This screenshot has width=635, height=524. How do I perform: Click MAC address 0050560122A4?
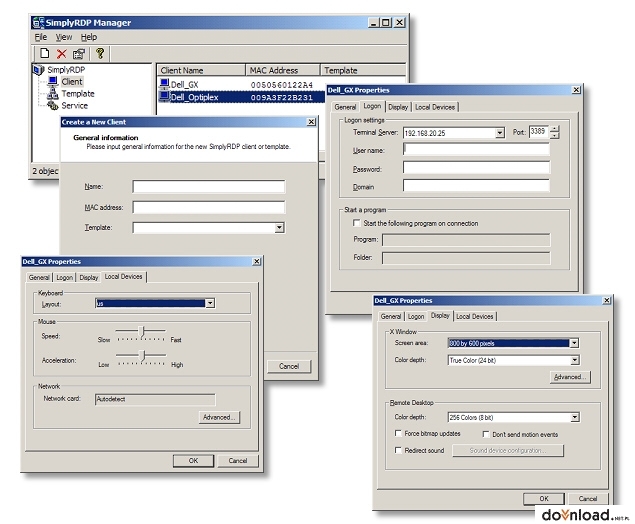[x=282, y=85]
